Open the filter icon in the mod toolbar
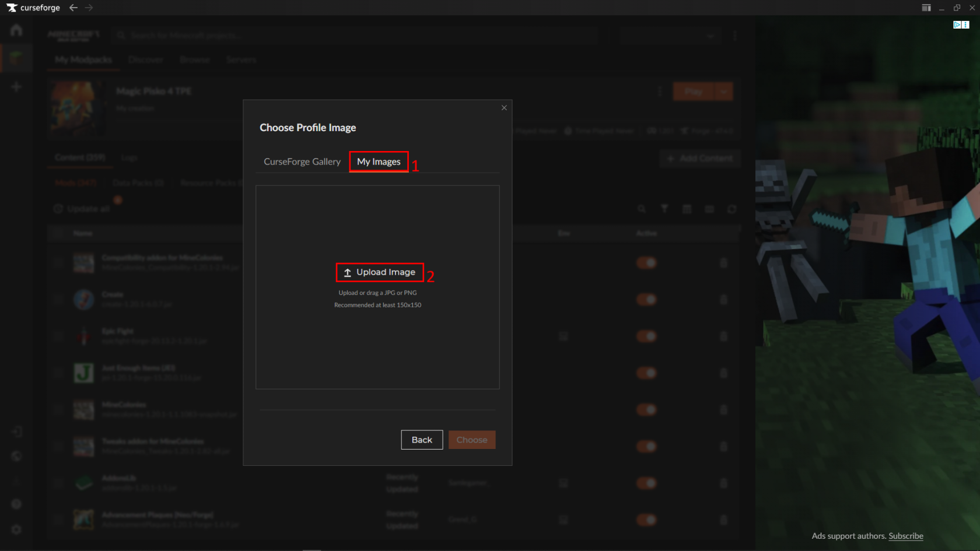 (x=664, y=209)
